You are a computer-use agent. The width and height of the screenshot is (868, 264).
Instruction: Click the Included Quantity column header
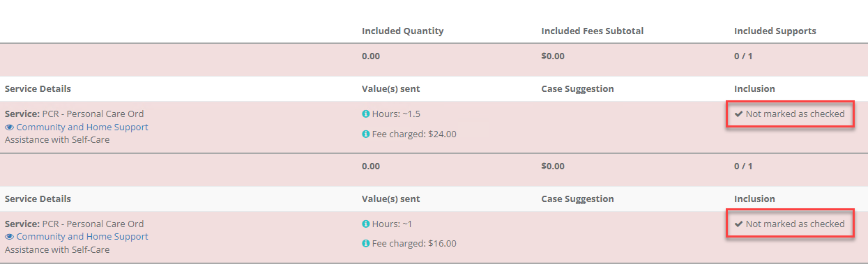402,31
